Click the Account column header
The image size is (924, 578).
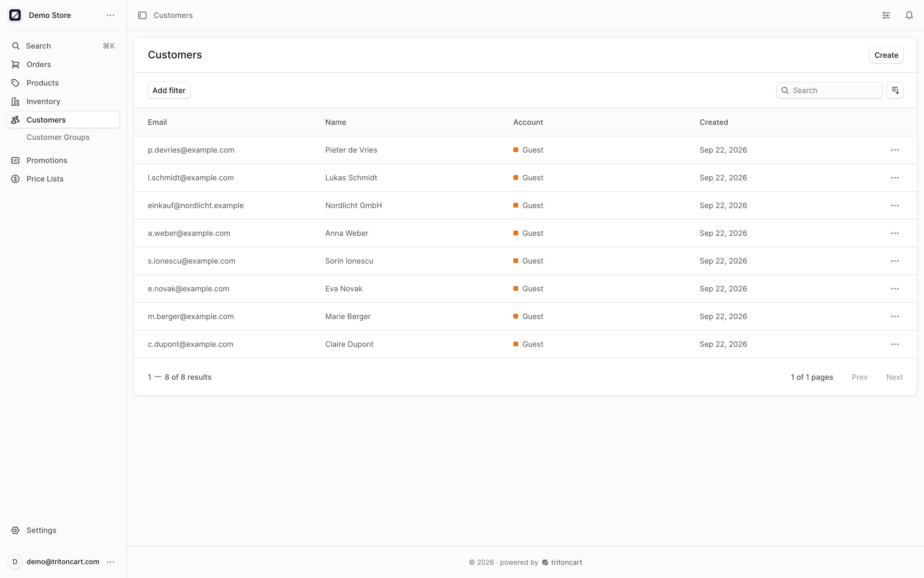[x=528, y=122]
